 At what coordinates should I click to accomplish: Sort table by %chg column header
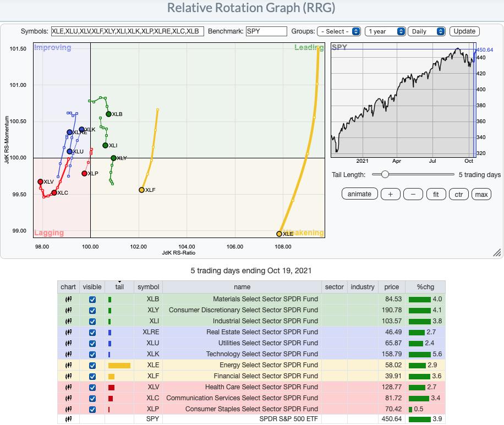pos(425,287)
